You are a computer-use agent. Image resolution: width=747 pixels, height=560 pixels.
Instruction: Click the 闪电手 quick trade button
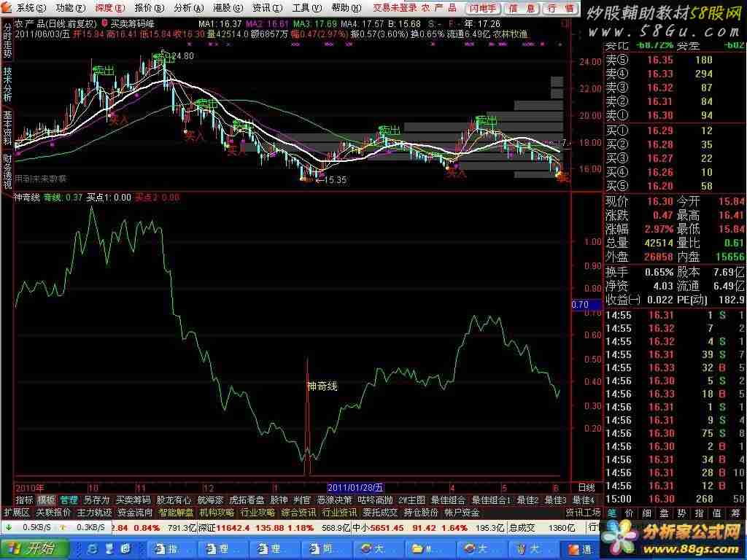pyautogui.click(x=481, y=8)
